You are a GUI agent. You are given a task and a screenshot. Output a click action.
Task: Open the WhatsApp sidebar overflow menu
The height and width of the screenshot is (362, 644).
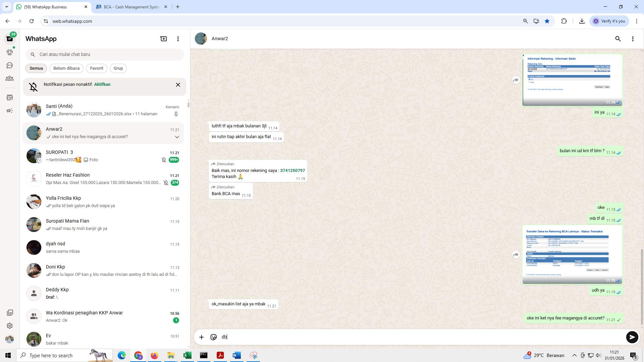tap(178, 39)
